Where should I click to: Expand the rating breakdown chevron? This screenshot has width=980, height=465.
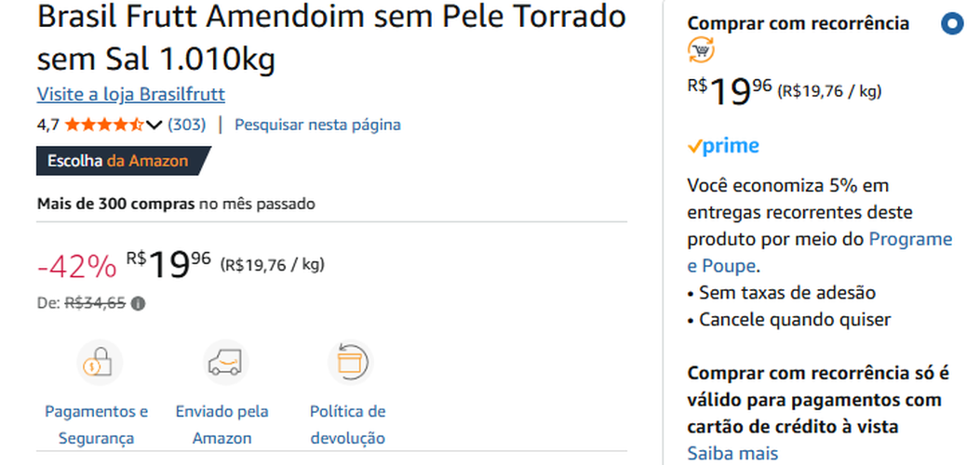[x=154, y=125]
